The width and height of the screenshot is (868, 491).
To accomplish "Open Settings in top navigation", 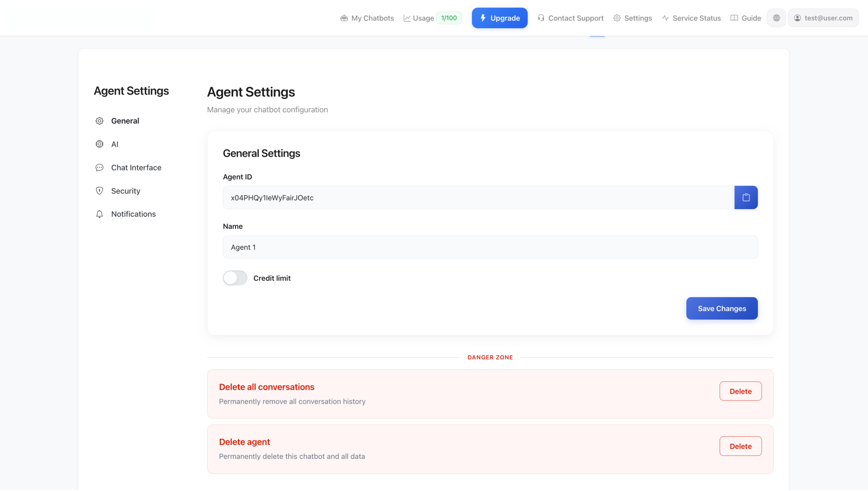I will pos(633,18).
